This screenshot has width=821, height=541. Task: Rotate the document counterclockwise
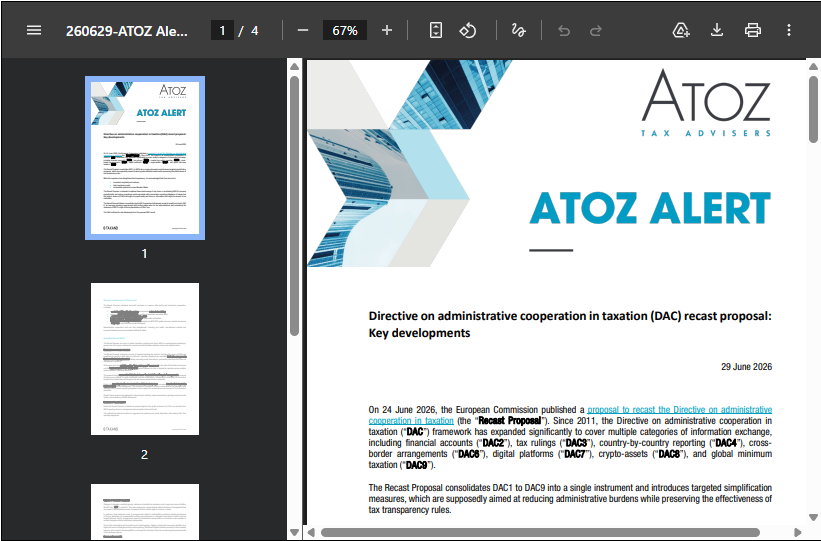pyautogui.click(x=468, y=30)
